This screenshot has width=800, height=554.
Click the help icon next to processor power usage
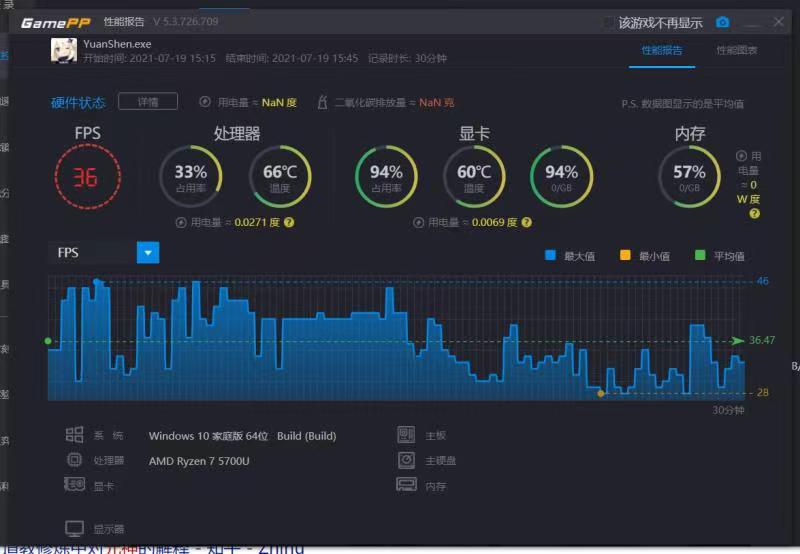tap(289, 222)
